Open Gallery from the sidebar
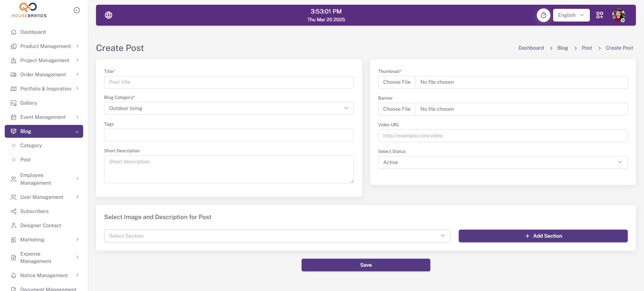The width and height of the screenshot is (644, 291). tap(29, 103)
